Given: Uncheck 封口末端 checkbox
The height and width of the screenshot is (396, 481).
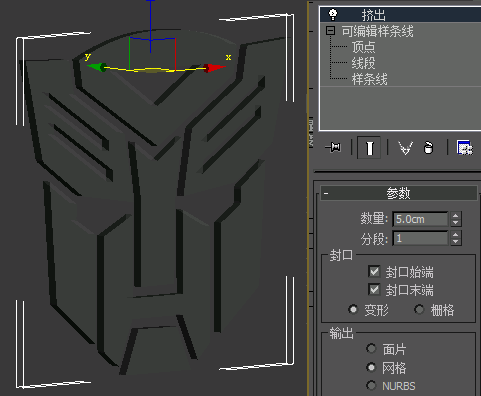Looking at the screenshot, I should (x=374, y=289).
